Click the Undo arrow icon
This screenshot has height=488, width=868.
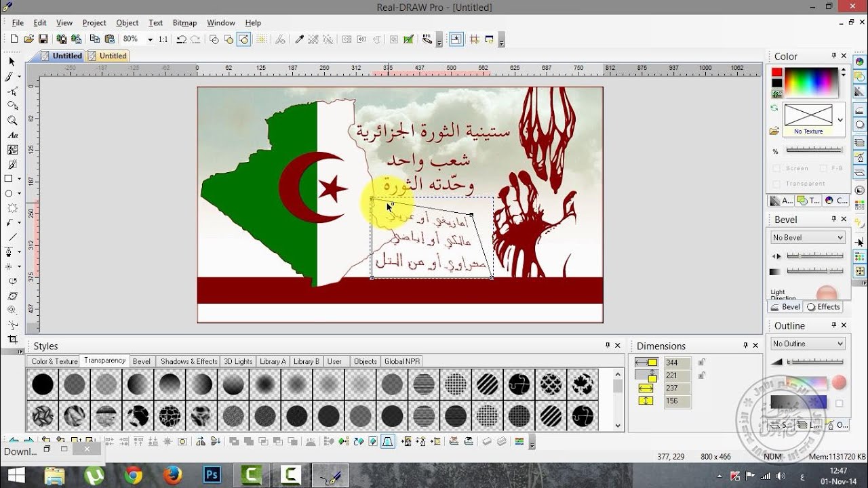[181, 39]
